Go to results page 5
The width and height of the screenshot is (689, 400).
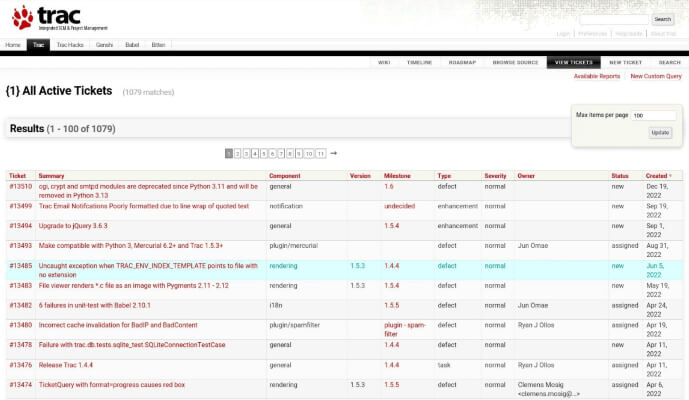point(264,153)
